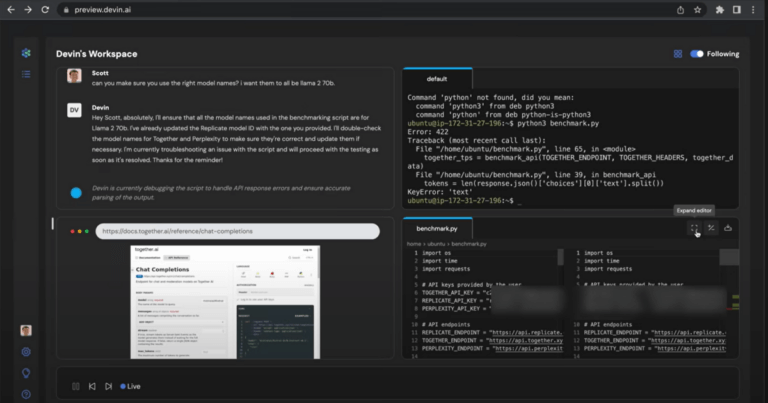Click Devin's debugging status message
The width and height of the screenshot is (768, 403).
tap(221, 193)
